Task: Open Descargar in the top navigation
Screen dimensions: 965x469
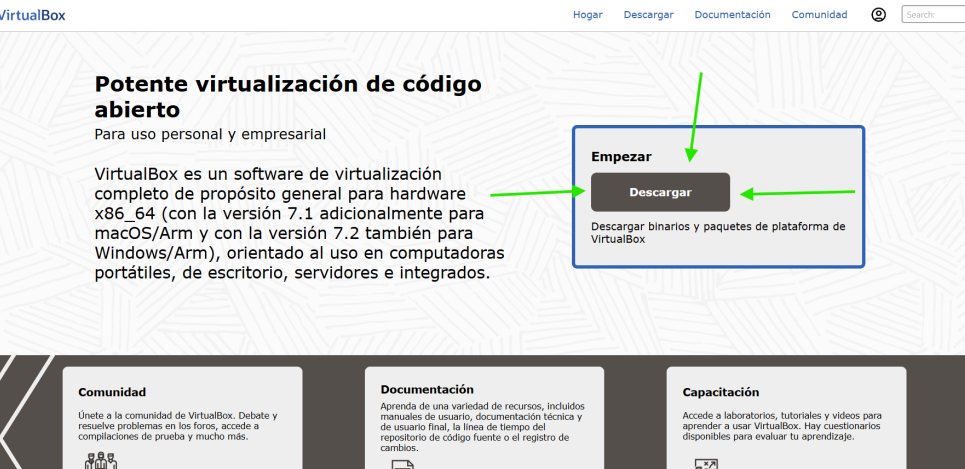Action: pos(648,15)
